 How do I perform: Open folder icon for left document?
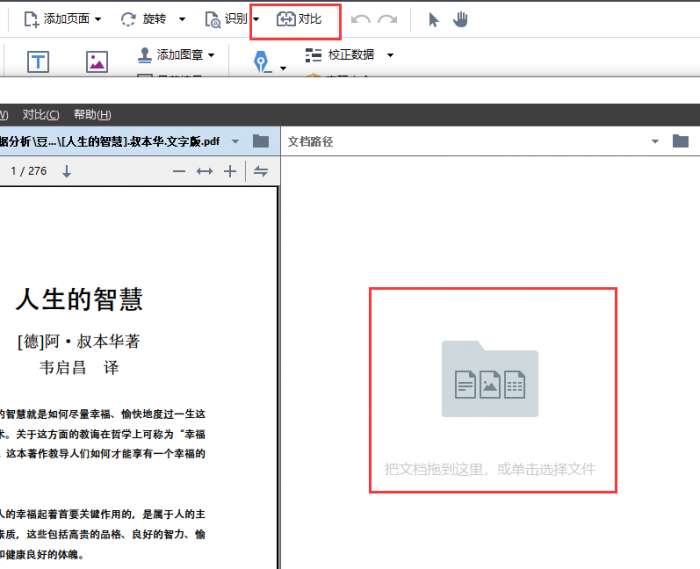coord(261,141)
